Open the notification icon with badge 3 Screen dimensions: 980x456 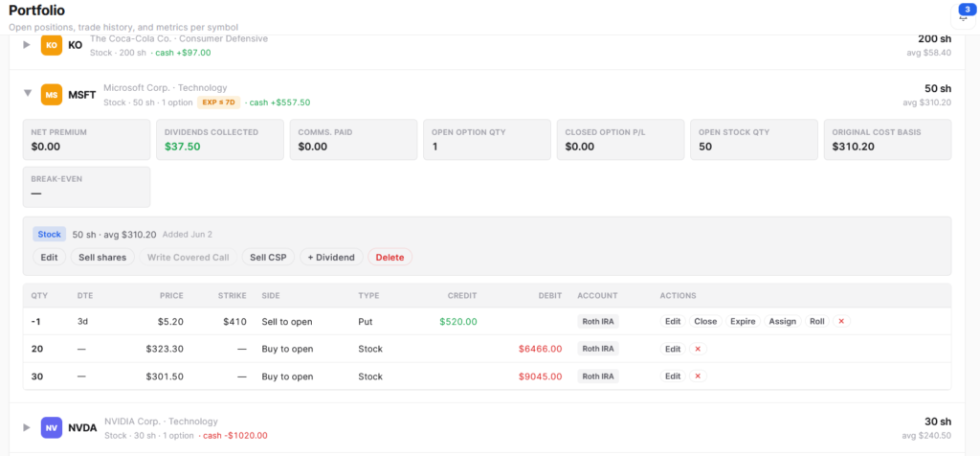pyautogui.click(x=963, y=15)
